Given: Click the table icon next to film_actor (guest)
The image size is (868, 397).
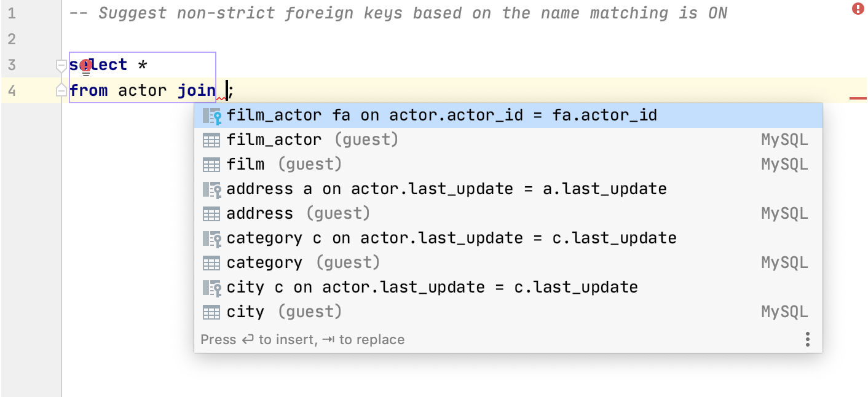Looking at the screenshot, I should pyautogui.click(x=212, y=140).
